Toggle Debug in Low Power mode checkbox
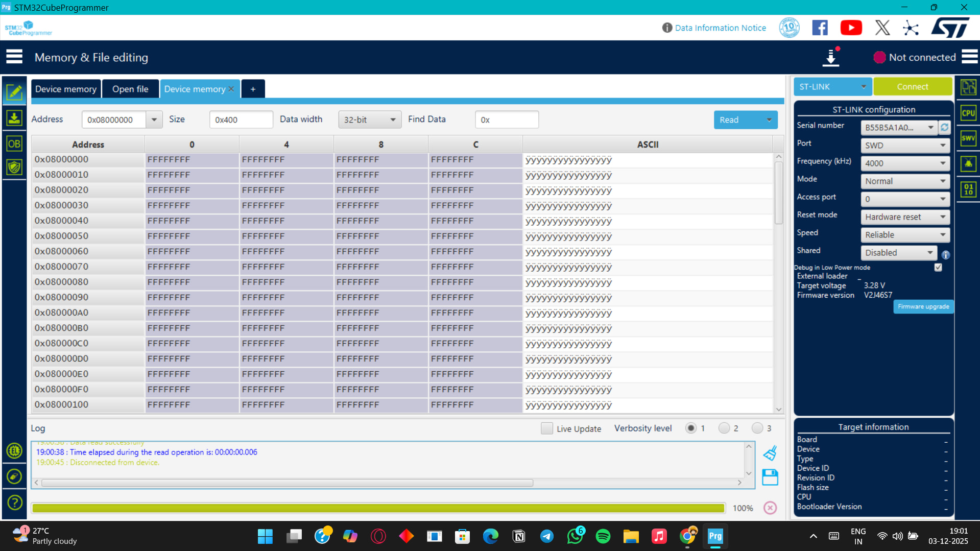This screenshot has width=980, height=551. pos(938,268)
